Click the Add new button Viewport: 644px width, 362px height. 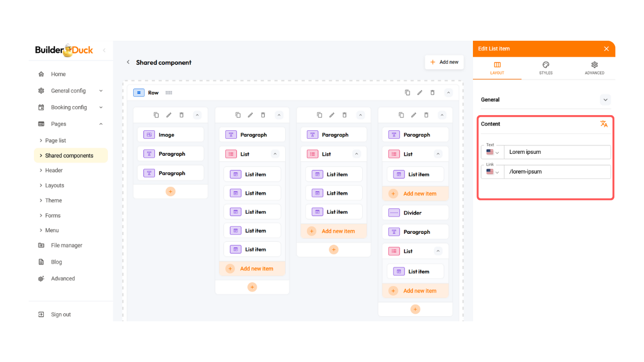click(444, 62)
